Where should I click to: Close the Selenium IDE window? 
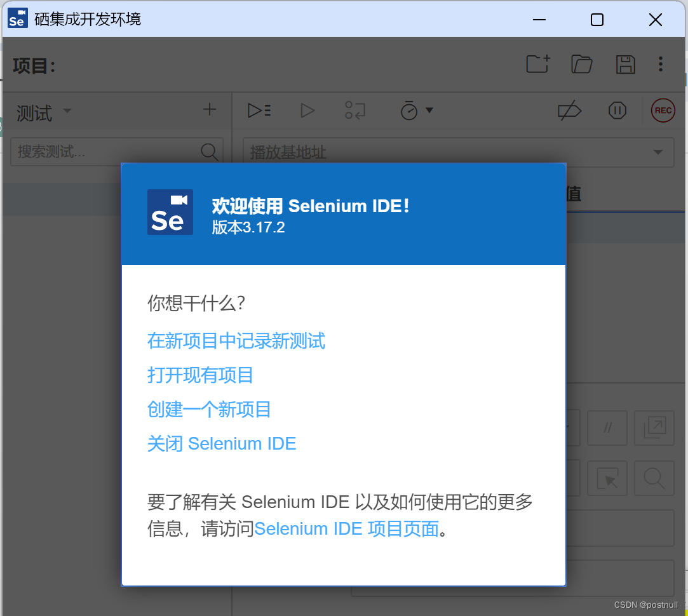(x=656, y=20)
